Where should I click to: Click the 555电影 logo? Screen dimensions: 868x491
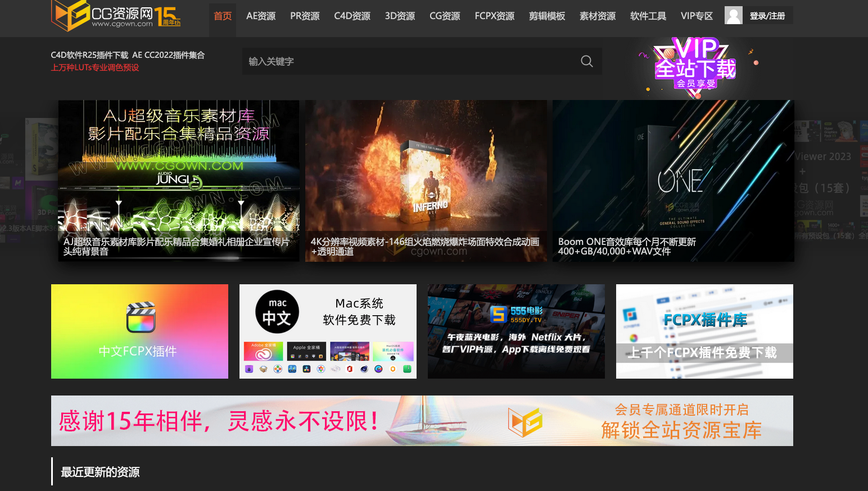pyautogui.click(x=516, y=315)
